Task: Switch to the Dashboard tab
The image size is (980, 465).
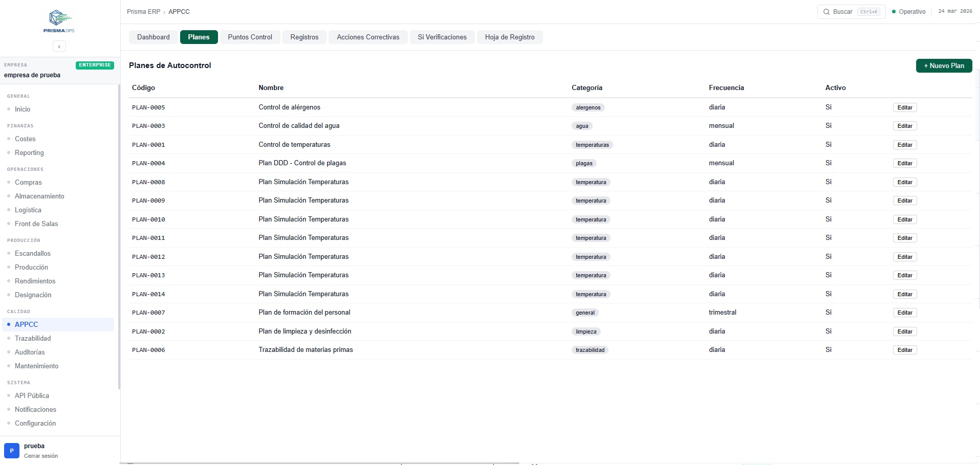Action: pyautogui.click(x=153, y=37)
